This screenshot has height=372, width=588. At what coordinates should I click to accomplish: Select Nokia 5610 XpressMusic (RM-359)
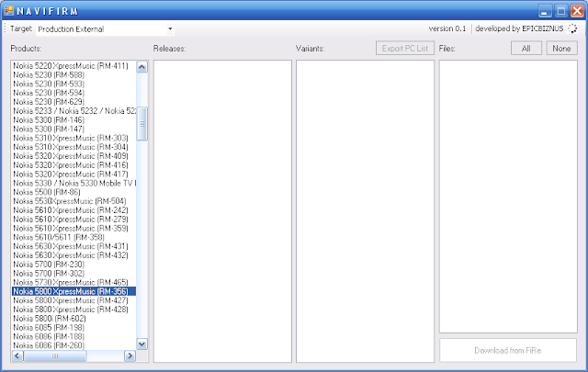point(73,228)
